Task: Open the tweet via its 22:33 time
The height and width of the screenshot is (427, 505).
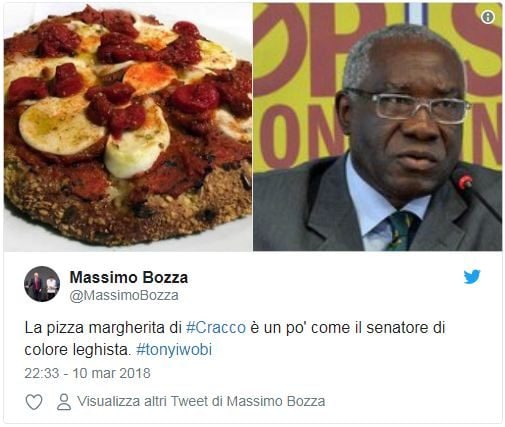Action: click(42, 373)
